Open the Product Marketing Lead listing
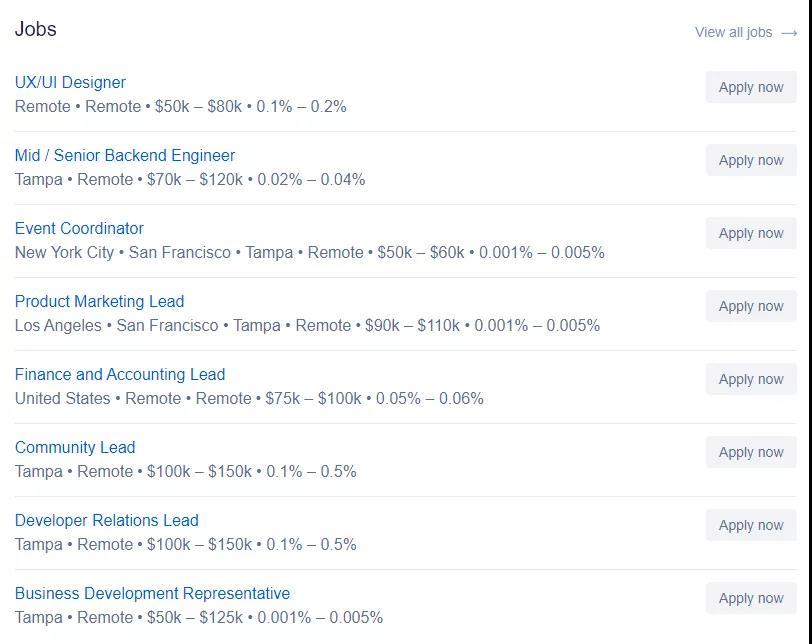The width and height of the screenshot is (812, 644). point(99,301)
